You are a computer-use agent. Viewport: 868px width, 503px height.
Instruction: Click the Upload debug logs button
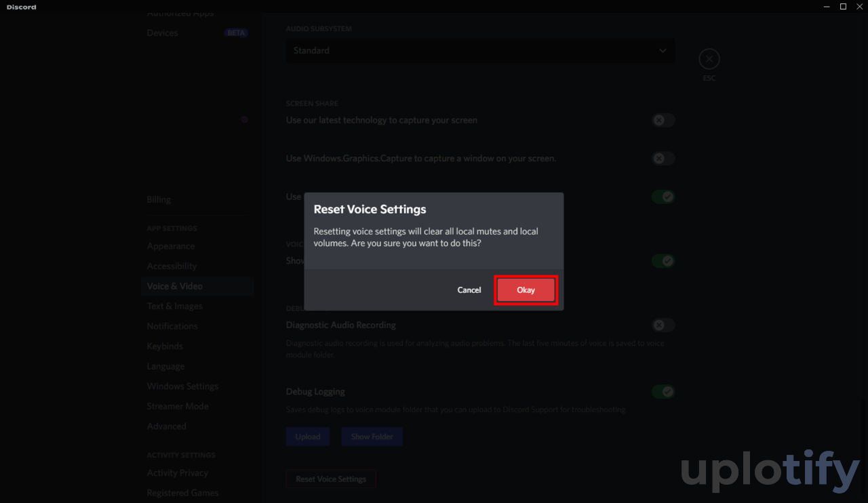pos(308,437)
